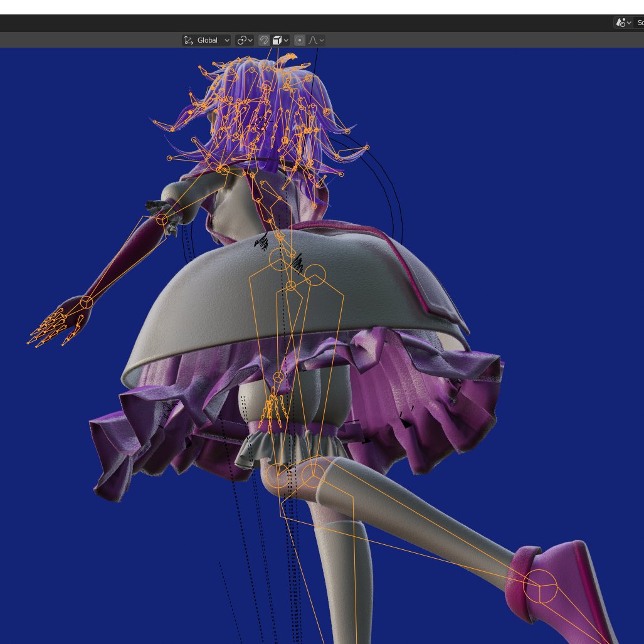Open the snapping options cube dropdown
644x644 pixels.
pos(280,40)
